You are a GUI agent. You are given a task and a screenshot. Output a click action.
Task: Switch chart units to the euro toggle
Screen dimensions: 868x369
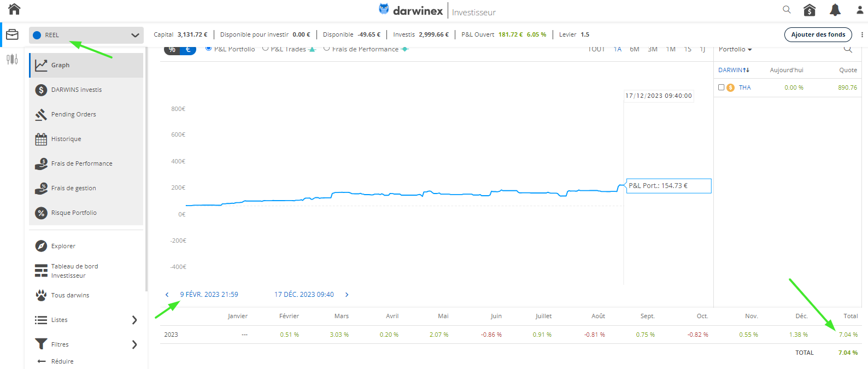(188, 50)
